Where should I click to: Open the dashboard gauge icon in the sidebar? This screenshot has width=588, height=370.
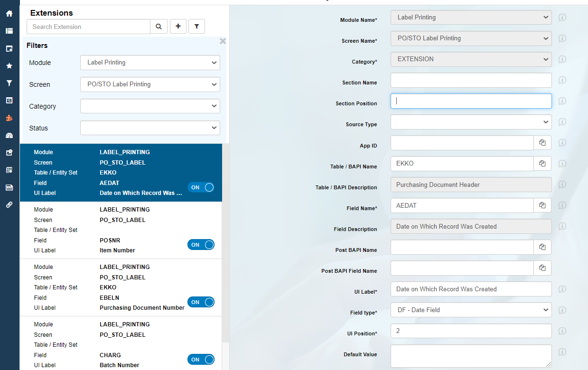coord(9,135)
